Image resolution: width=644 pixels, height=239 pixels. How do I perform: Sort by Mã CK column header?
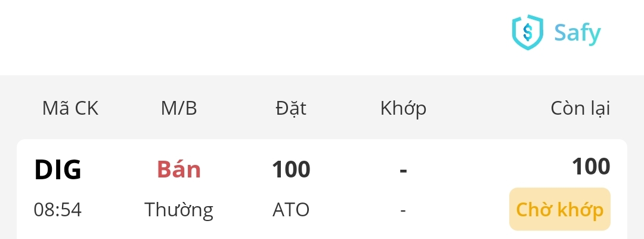(70, 108)
